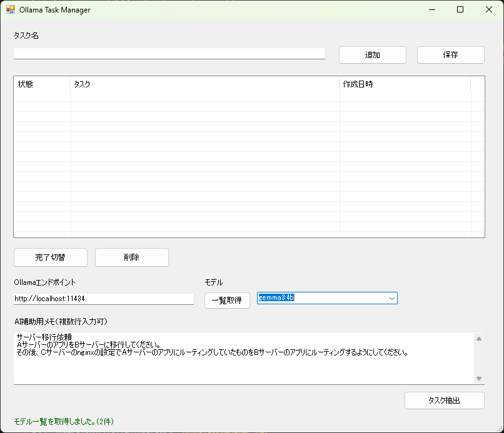Click the dropdown arrow next to the model box

click(x=391, y=298)
